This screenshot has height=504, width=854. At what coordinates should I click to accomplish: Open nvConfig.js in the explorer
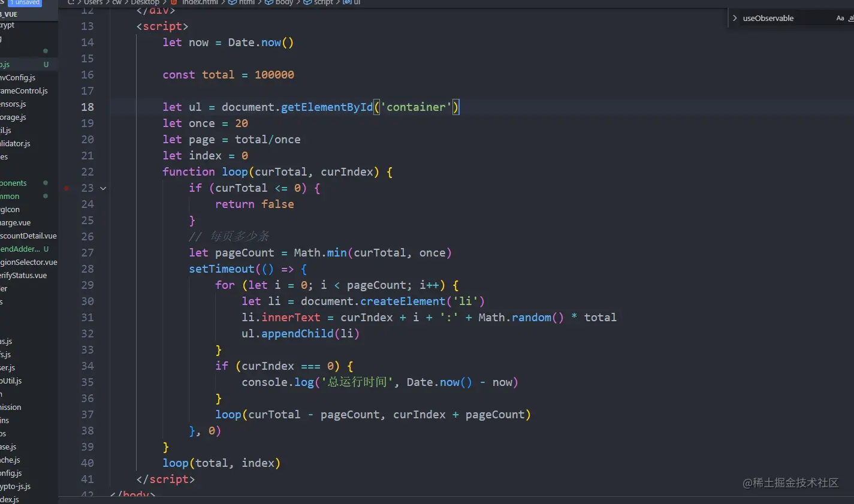(x=18, y=77)
